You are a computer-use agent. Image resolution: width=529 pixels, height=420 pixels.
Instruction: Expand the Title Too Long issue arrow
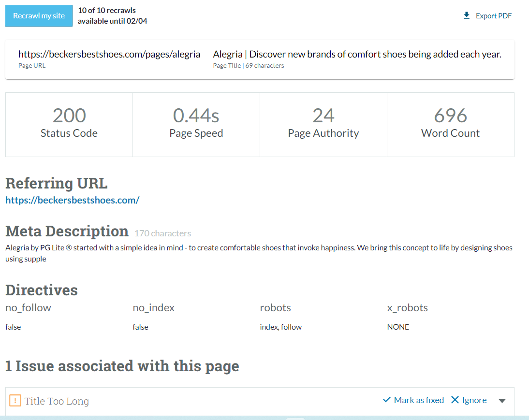click(x=502, y=401)
